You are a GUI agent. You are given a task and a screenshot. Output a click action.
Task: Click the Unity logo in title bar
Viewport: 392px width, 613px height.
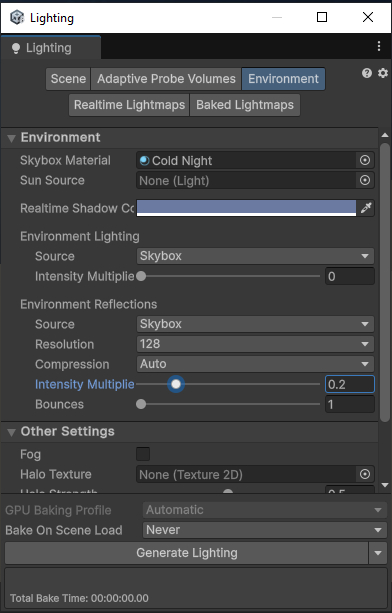coord(17,17)
